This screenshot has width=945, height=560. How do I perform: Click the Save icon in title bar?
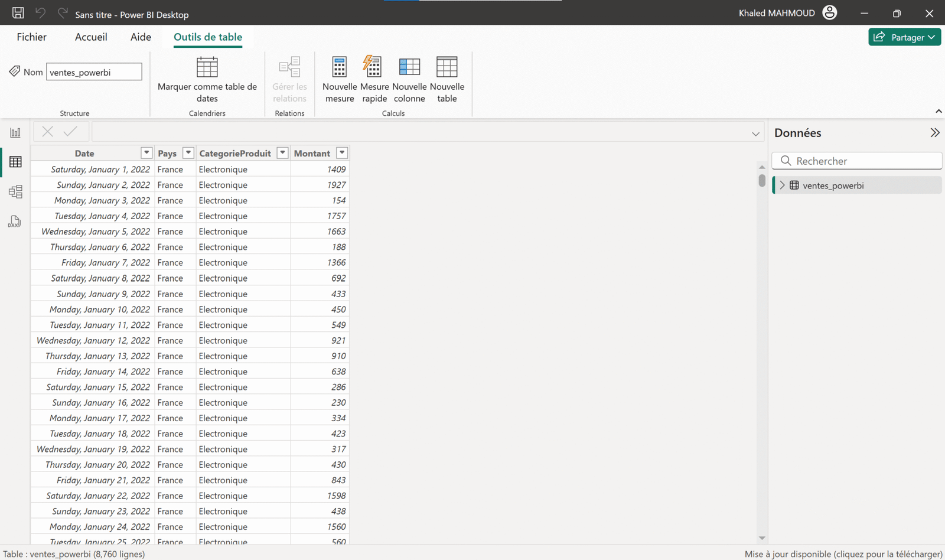pyautogui.click(x=17, y=12)
